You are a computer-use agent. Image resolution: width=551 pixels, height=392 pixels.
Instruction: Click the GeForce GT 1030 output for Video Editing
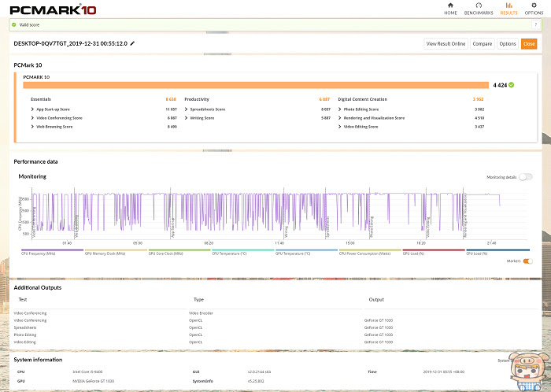[379, 342]
